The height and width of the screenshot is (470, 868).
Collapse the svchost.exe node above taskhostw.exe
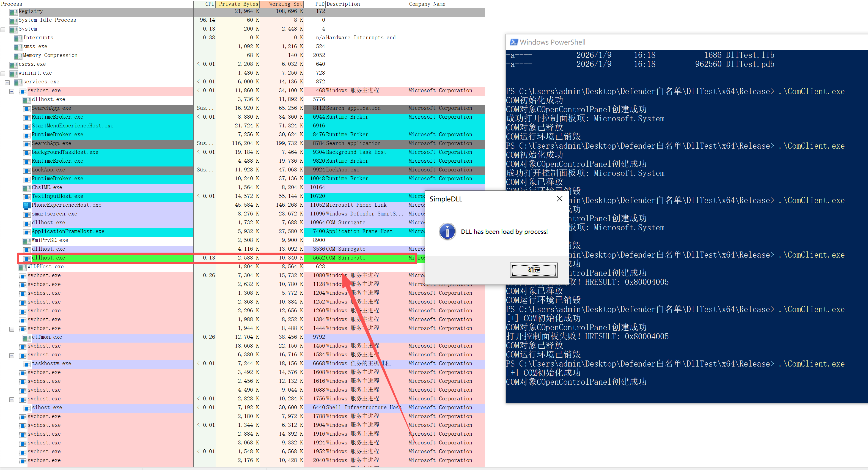click(x=12, y=355)
